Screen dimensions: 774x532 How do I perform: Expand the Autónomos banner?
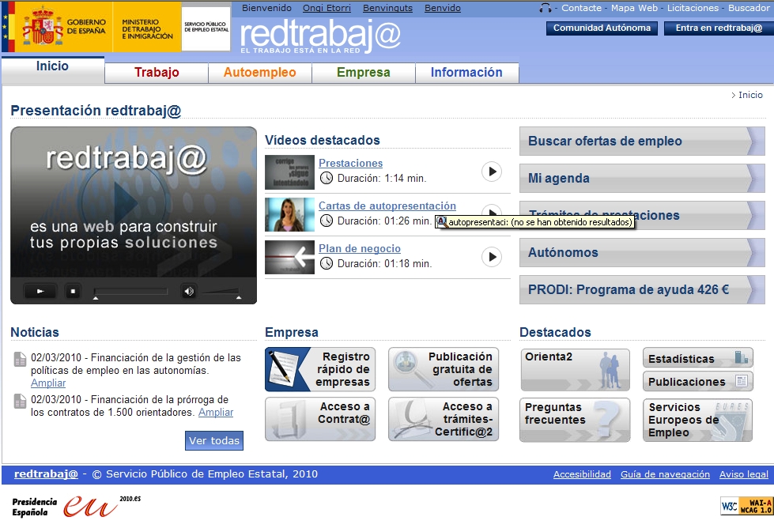(x=641, y=253)
